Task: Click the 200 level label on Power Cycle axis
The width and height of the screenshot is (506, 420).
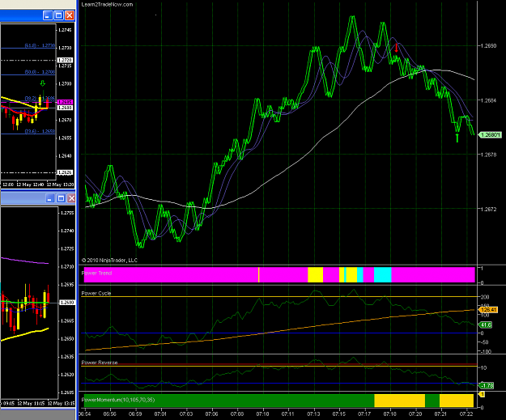Action: point(485,297)
